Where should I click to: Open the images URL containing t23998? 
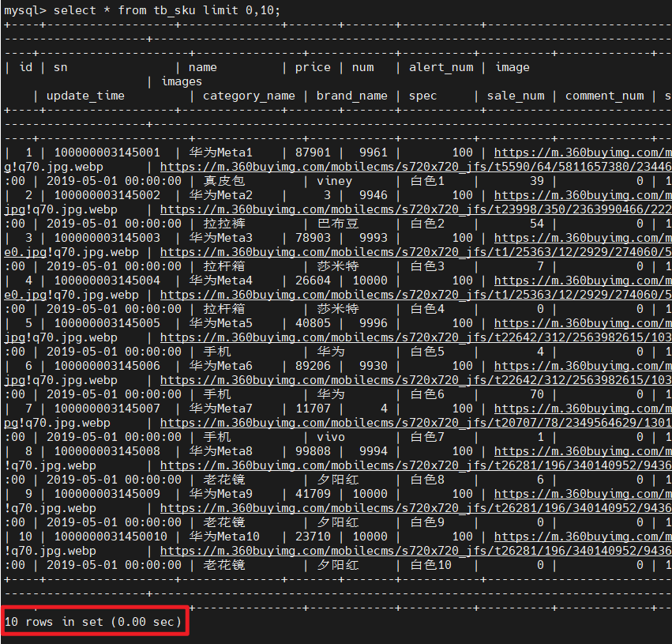415,209
